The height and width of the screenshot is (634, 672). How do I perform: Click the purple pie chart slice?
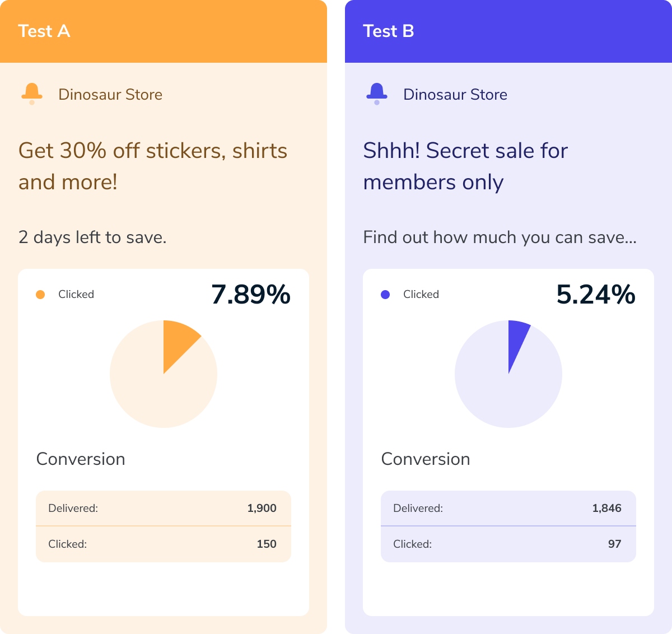point(516,339)
